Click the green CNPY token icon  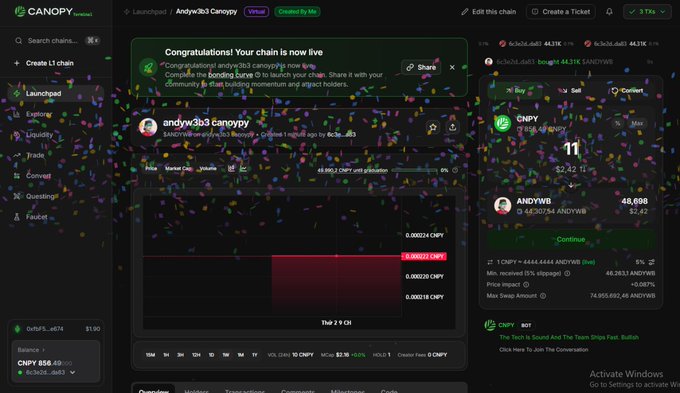[x=503, y=123]
